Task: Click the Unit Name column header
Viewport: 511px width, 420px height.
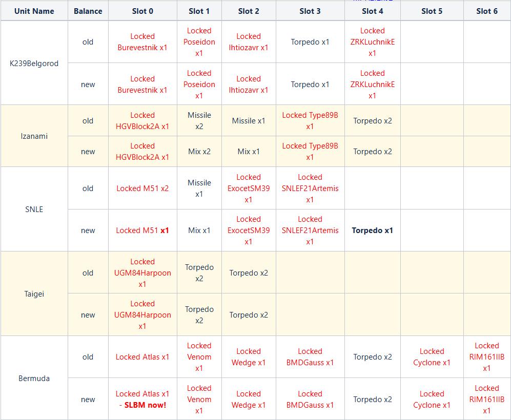Action: tap(34, 11)
